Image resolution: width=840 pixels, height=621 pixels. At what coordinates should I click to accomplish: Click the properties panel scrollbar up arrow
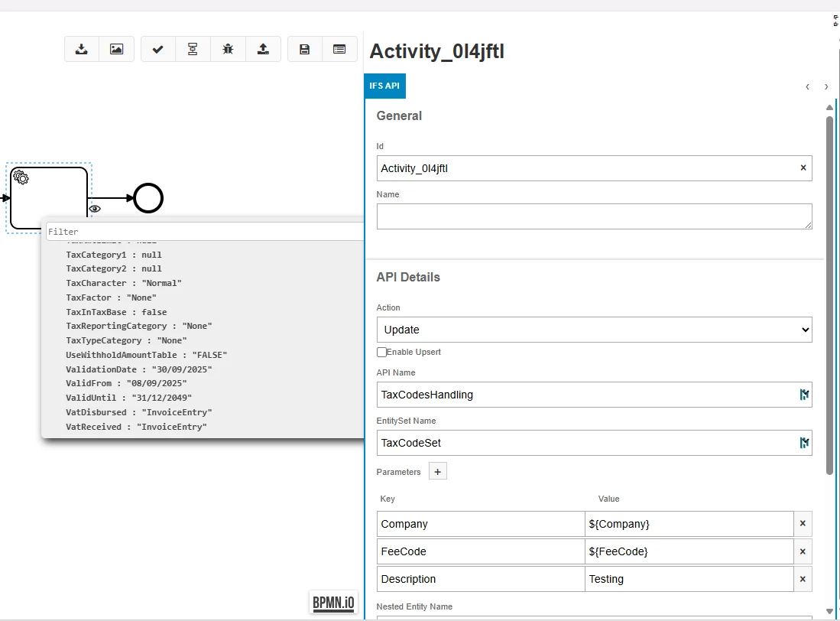(829, 108)
